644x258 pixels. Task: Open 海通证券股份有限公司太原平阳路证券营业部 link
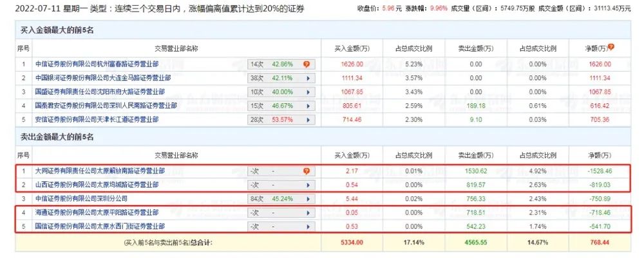click(97, 213)
